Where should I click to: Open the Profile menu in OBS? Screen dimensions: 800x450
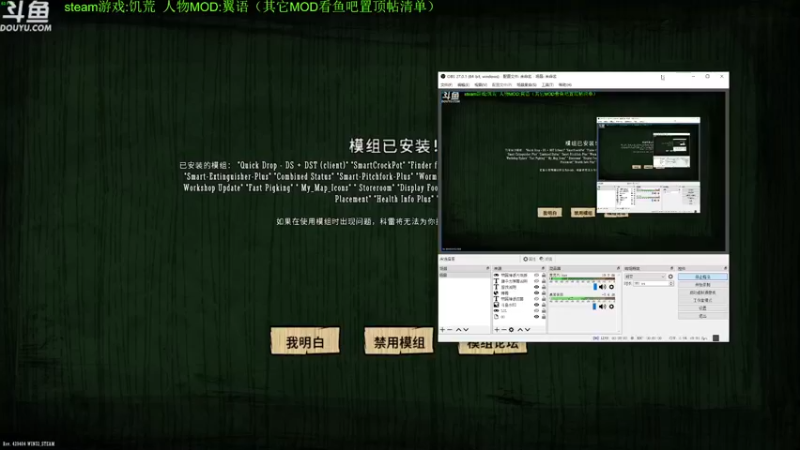pos(502,85)
